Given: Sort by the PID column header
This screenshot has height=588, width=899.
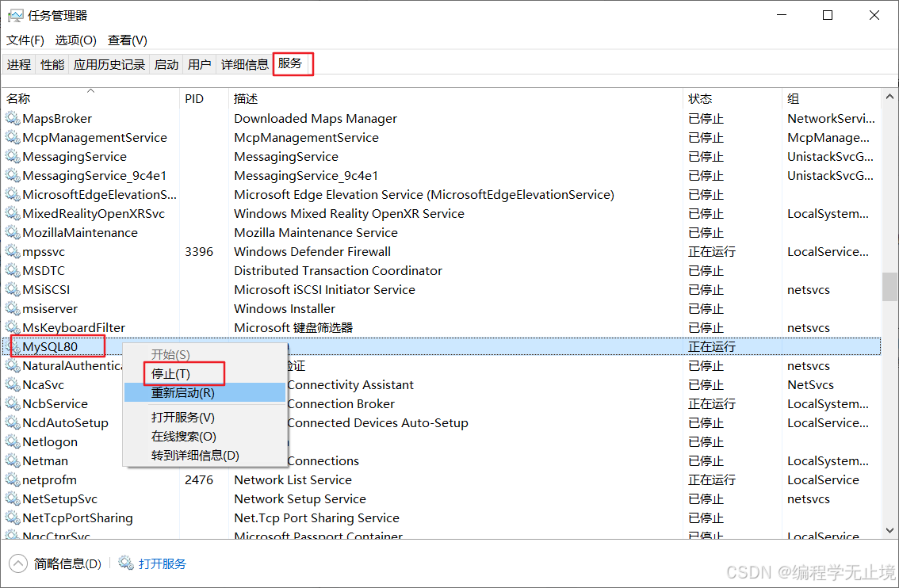Looking at the screenshot, I should coord(204,98).
